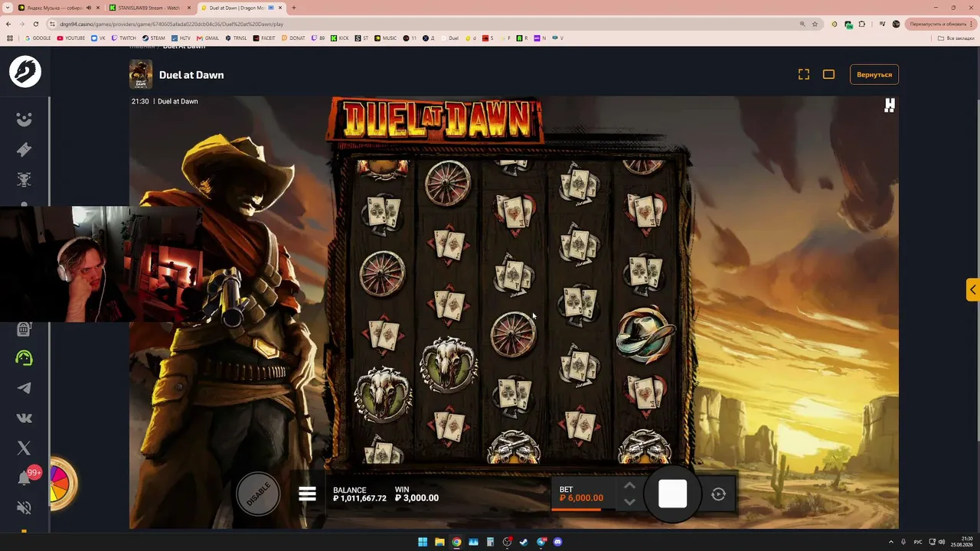Open the KICK bookmark
Viewport: 980px width, 551px height.
coord(339,37)
